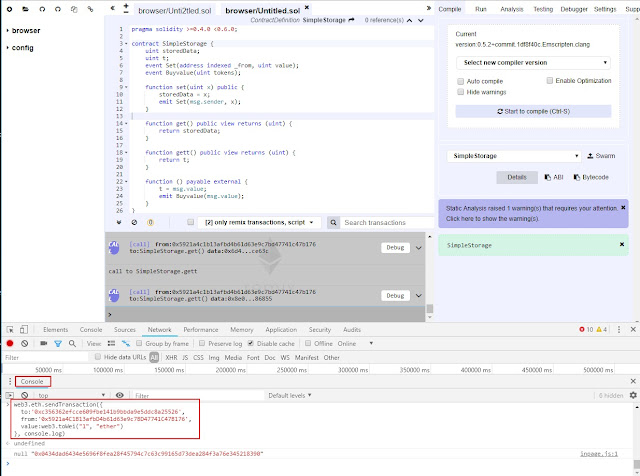
Task: Open console context top dropdown
Action: [x=72, y=395]
